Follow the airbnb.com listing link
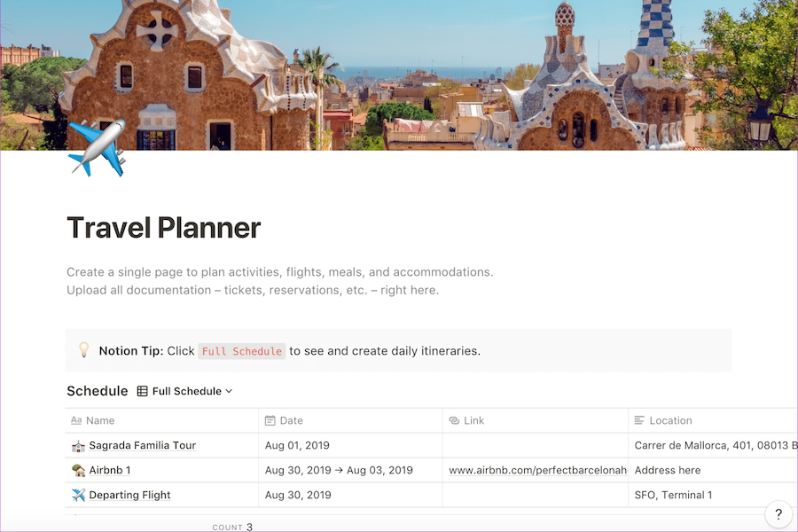This screenshot has height=532, width=798. tap(537, 471)
